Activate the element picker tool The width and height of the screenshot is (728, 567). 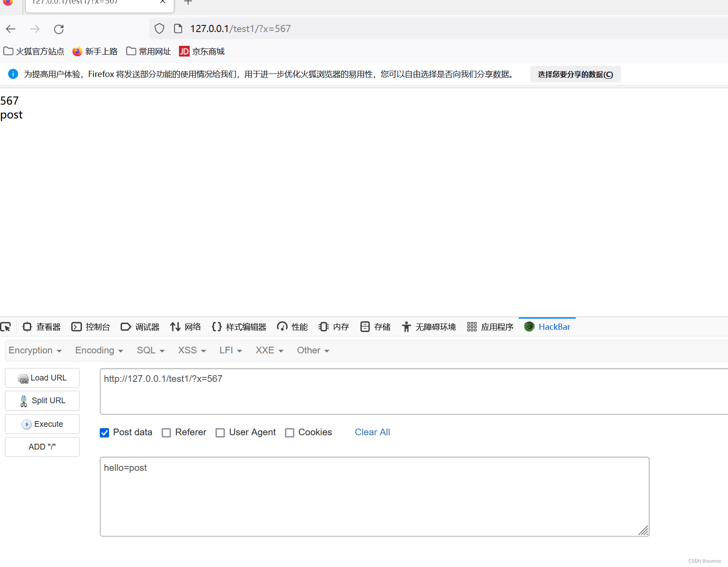tap(6, 327)
